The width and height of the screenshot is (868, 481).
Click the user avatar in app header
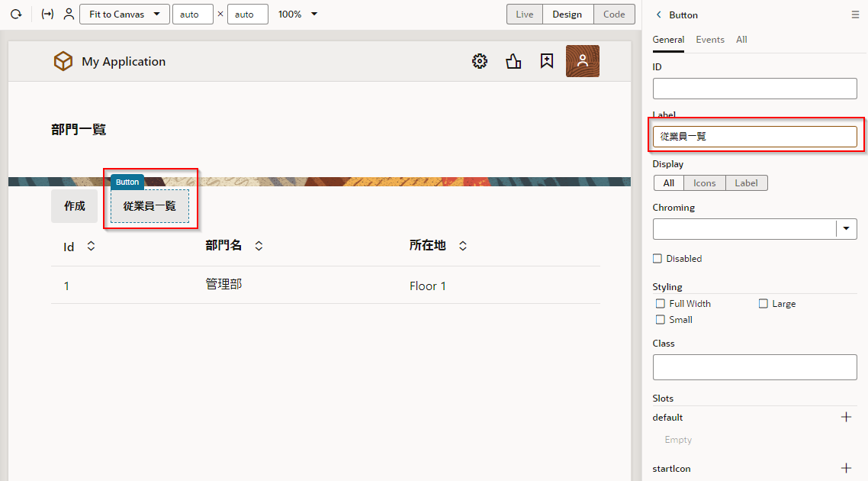pyautogui.click(x=582, y=62)
